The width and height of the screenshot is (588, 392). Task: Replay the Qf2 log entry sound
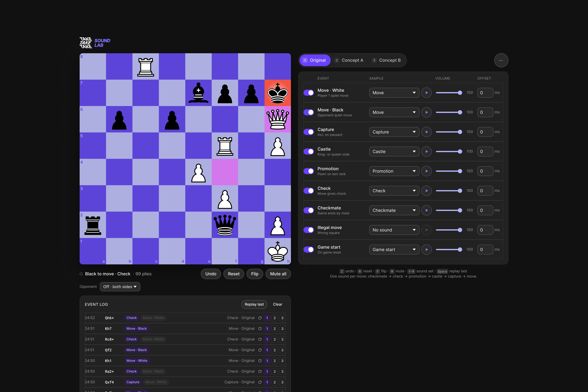260,350
